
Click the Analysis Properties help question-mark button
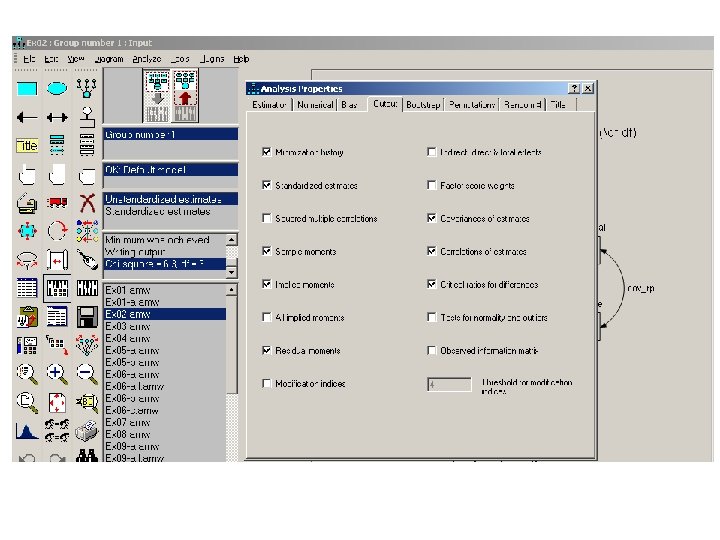coord(574,88)
